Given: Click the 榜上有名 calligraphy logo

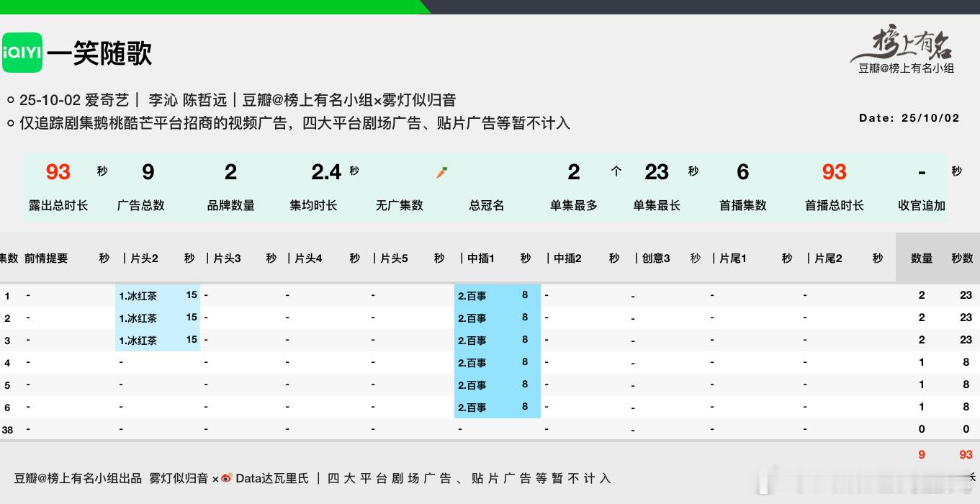Looking at the screenshot, I should click(x=902, y=45).
